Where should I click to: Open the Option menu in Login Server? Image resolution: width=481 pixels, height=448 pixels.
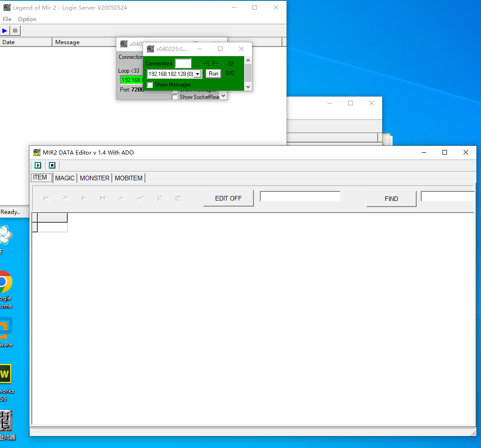[27, 19]
